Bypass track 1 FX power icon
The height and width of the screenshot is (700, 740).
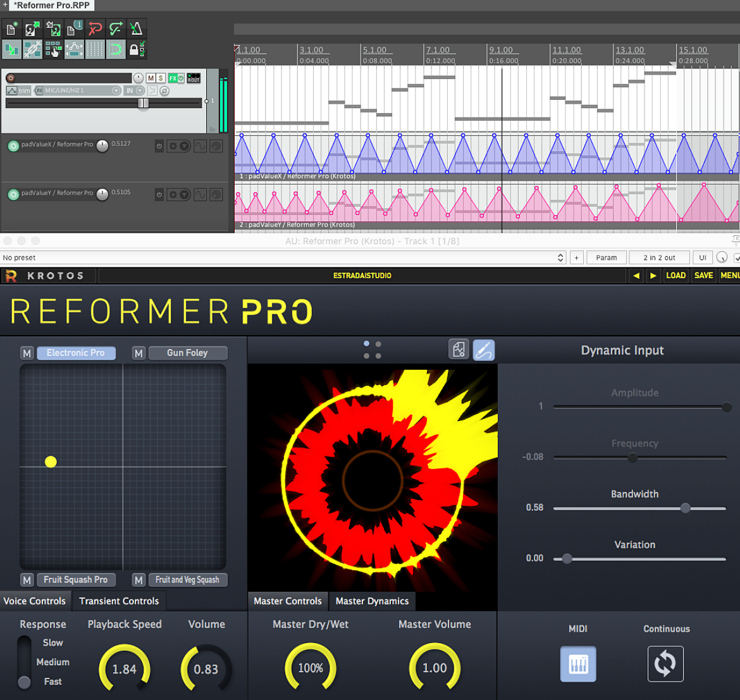point(181,78)
